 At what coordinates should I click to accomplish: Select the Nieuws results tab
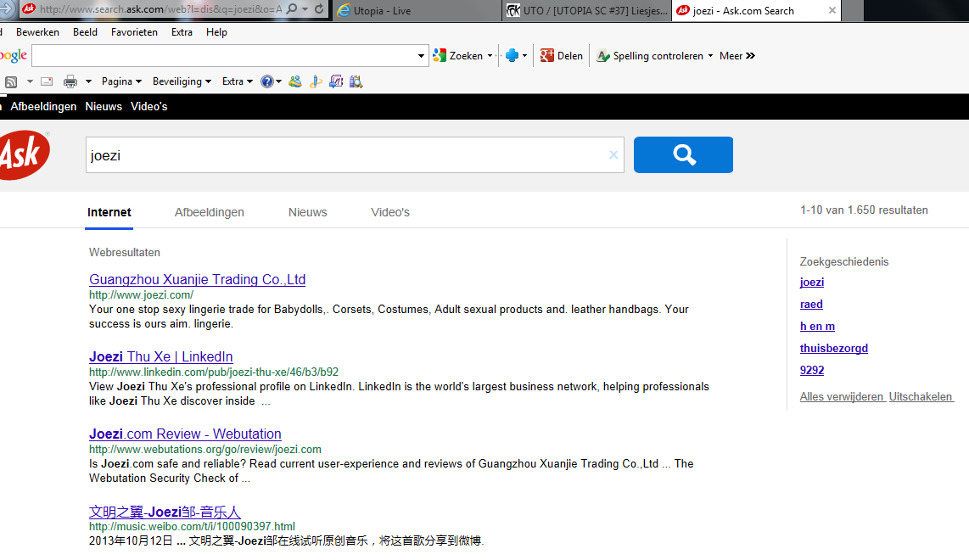(x=308, y=213)
